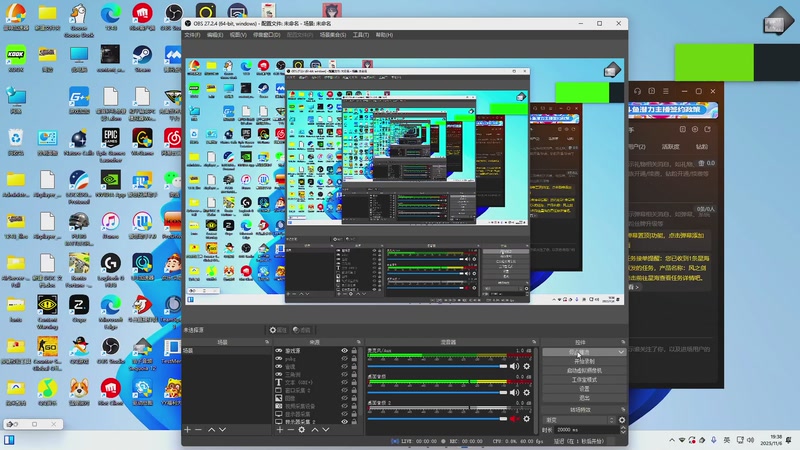Open the 停靠窗口(D) menu in OBS
The width and height of the screenshot is (800, 450).
[x=267, y=35]
